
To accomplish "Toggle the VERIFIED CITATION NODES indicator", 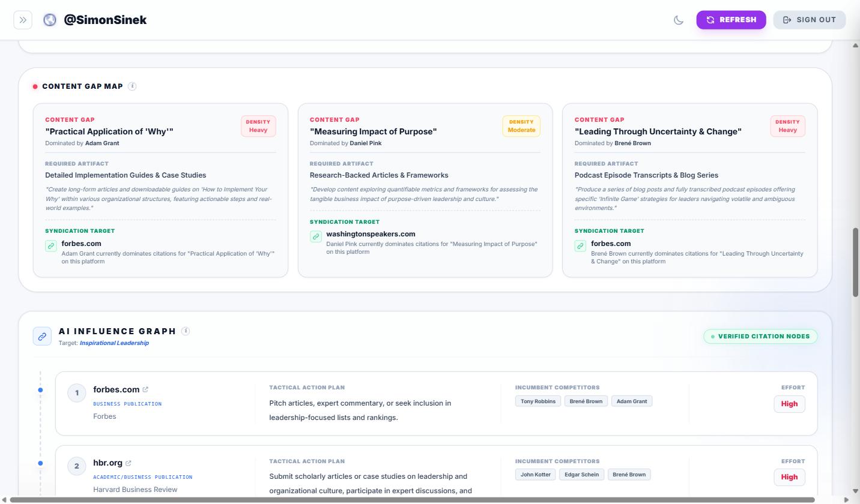I will point(760,336).
